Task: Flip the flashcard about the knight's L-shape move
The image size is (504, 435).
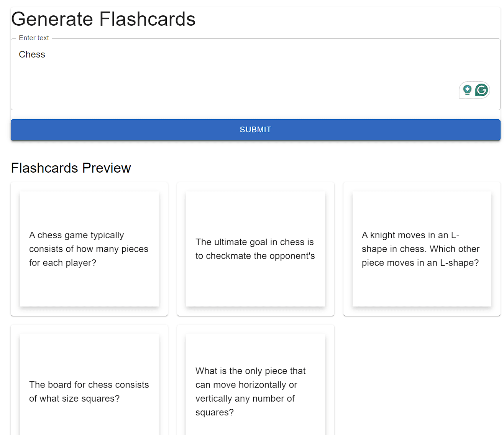Action: click(x=422, y=249)
